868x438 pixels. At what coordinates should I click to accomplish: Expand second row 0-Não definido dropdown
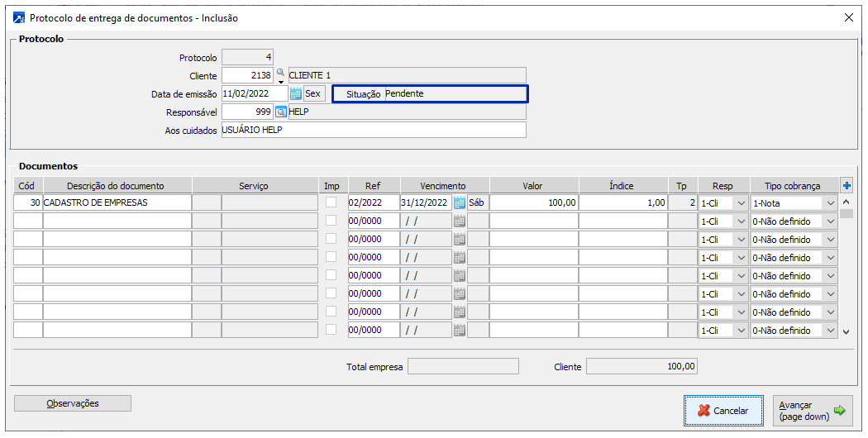[x=829, y=221]
